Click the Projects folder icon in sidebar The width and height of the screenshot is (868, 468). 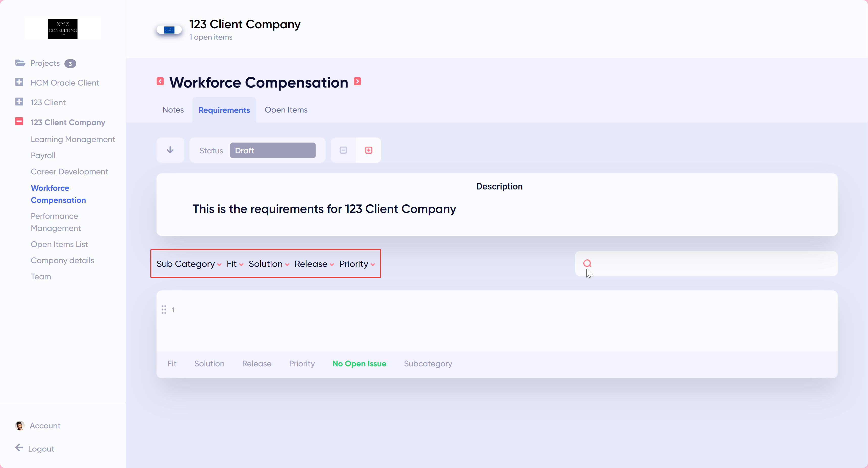point(20,63)
